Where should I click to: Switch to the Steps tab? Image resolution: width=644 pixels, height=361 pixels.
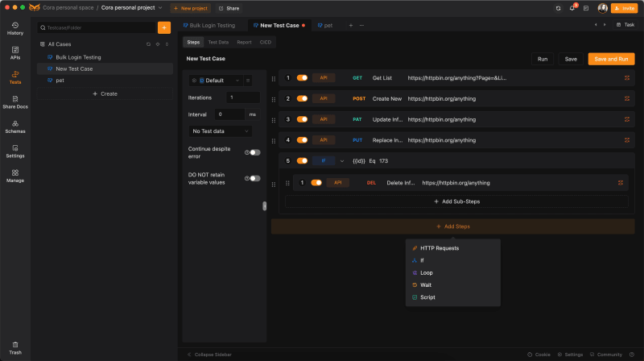click(x=193, y=42)
